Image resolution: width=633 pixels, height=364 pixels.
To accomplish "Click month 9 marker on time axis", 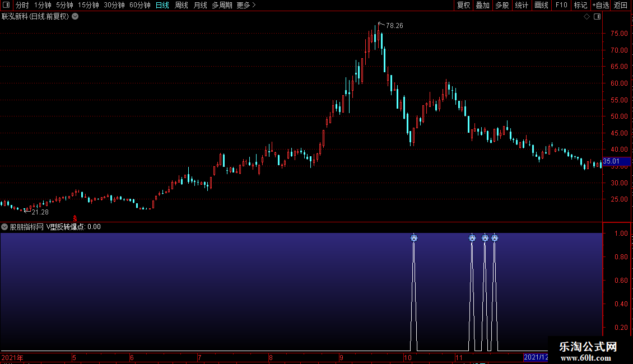I will [x=342, y=357].
